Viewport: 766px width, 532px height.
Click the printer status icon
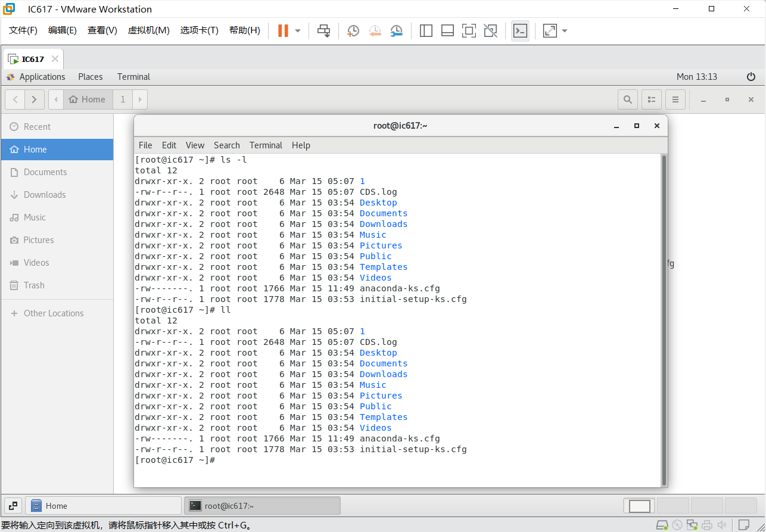coord(707,525)
